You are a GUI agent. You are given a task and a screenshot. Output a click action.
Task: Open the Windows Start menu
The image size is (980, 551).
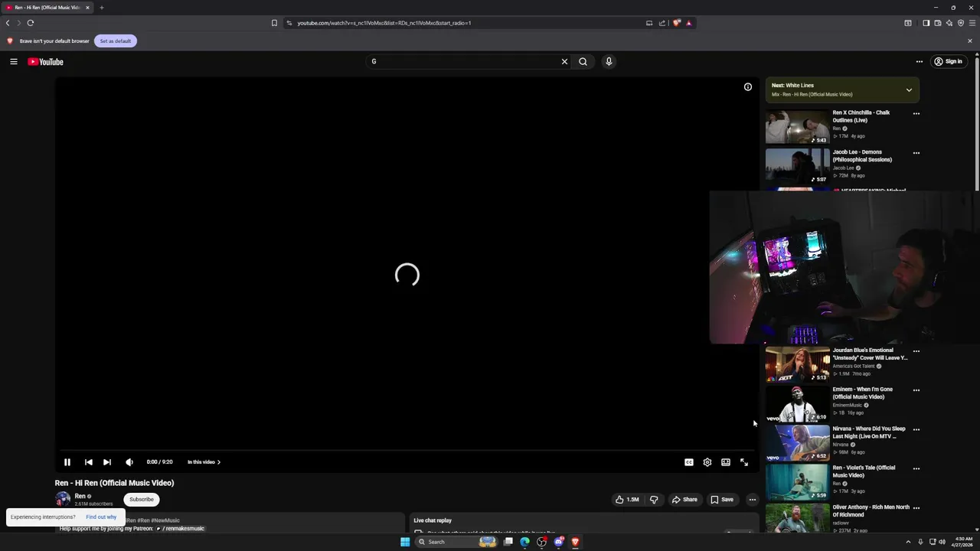pos(405,542)
